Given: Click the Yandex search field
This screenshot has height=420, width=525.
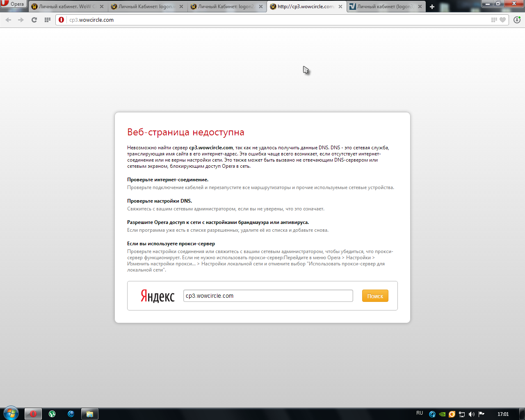Looking at the screenshot, I should (268, 296).
